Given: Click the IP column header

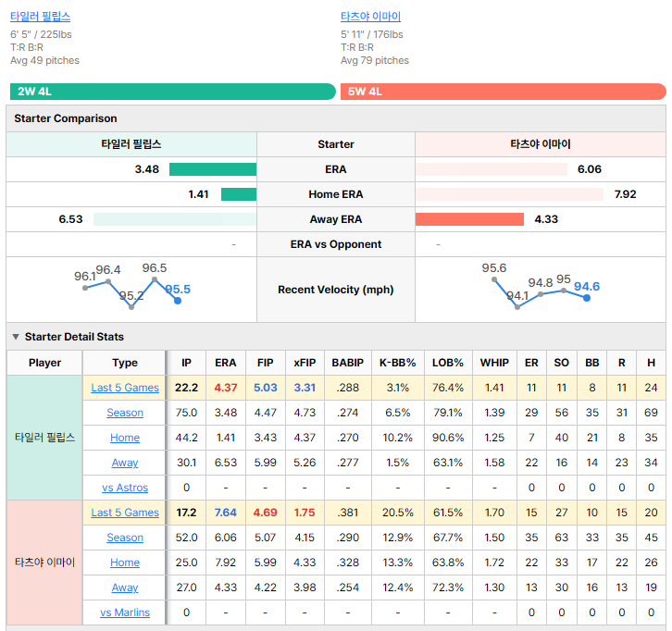Looking at the screenshot, I should tap(186, 363).
